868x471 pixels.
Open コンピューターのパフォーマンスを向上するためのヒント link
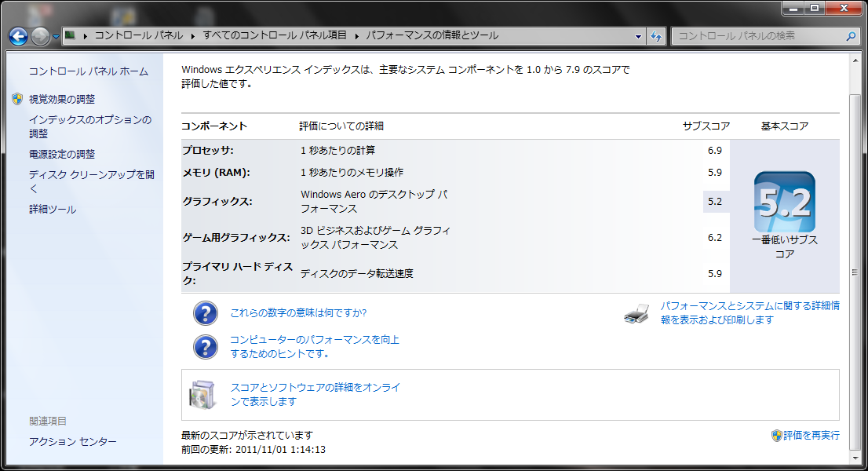tap(315, 346)
